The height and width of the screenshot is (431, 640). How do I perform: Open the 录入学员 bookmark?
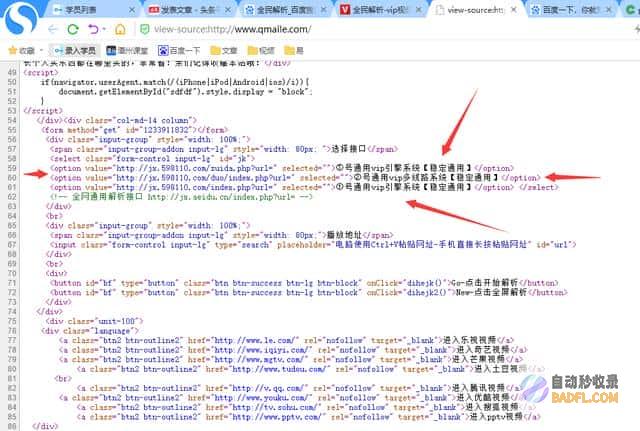(x=75, y=51)
